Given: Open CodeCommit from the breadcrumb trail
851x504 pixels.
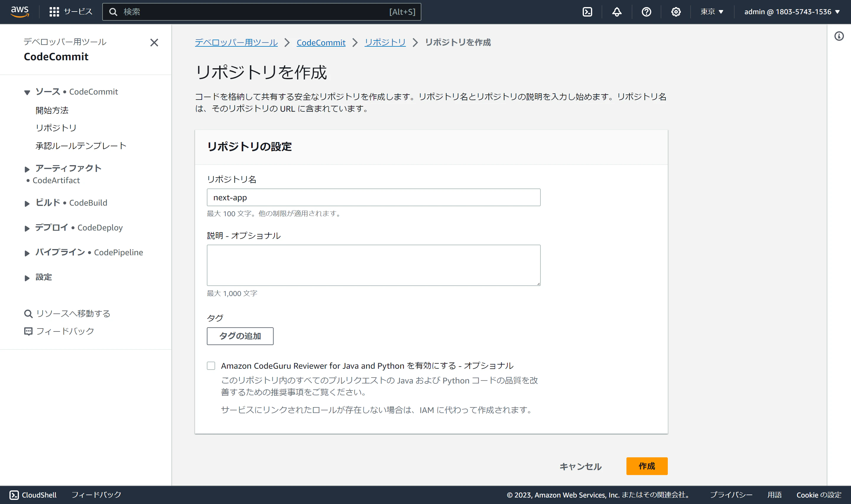Looking at the screenshot, I should pos(321,43).
